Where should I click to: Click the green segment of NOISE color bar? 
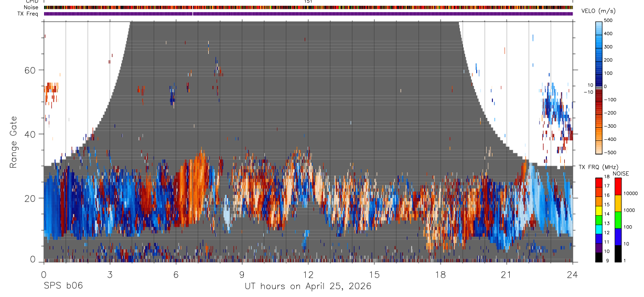coord(618,220)
